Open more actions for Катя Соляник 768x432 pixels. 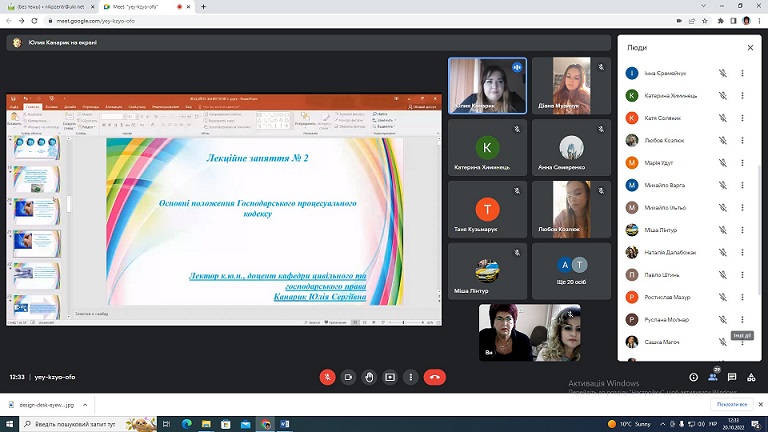743,118
